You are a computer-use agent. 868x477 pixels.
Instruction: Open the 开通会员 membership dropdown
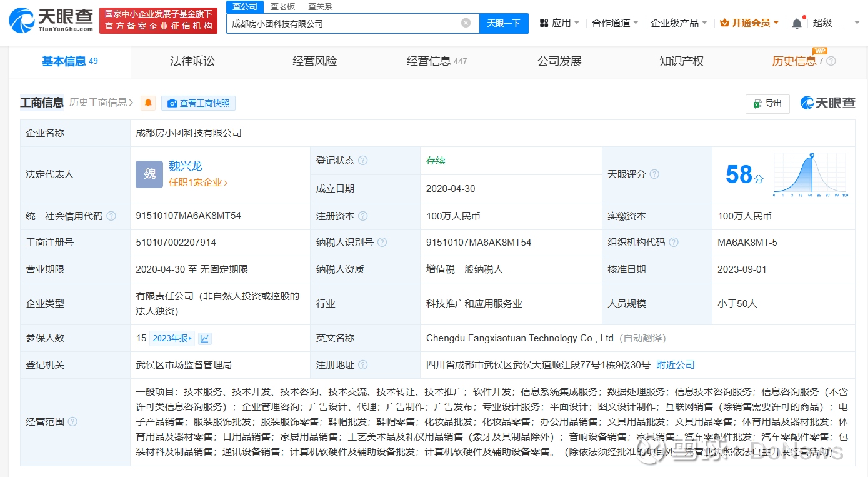click(749, 23)
